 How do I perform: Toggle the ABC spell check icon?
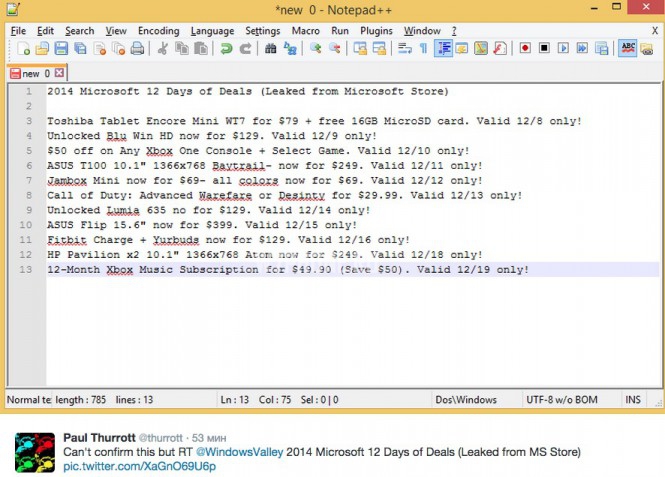tap(628, 49)
